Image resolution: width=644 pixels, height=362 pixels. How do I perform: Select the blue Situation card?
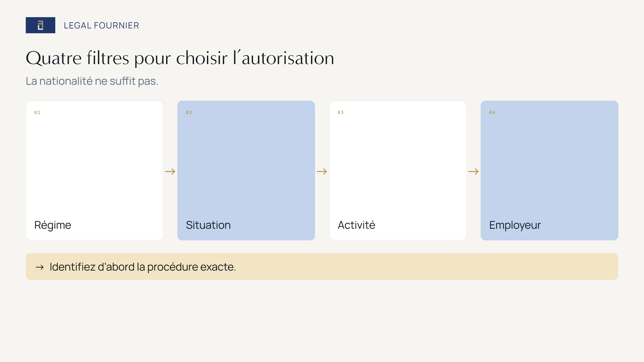246,171
